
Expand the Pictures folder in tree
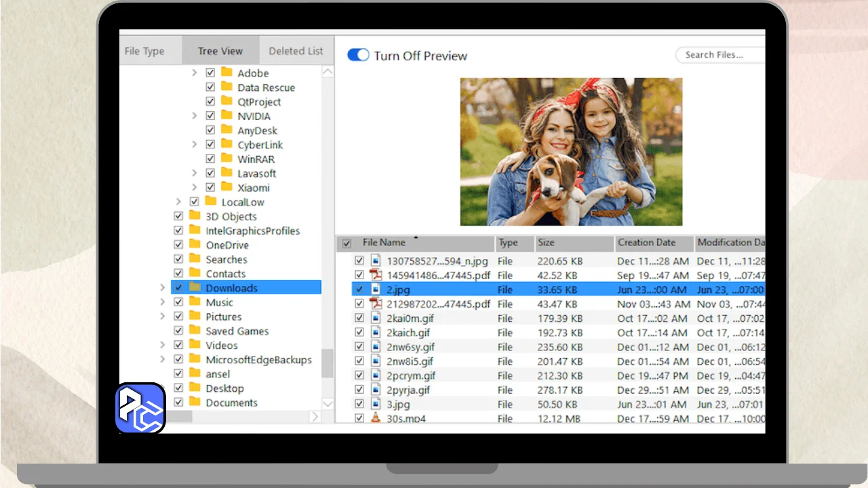pos(162,317)
